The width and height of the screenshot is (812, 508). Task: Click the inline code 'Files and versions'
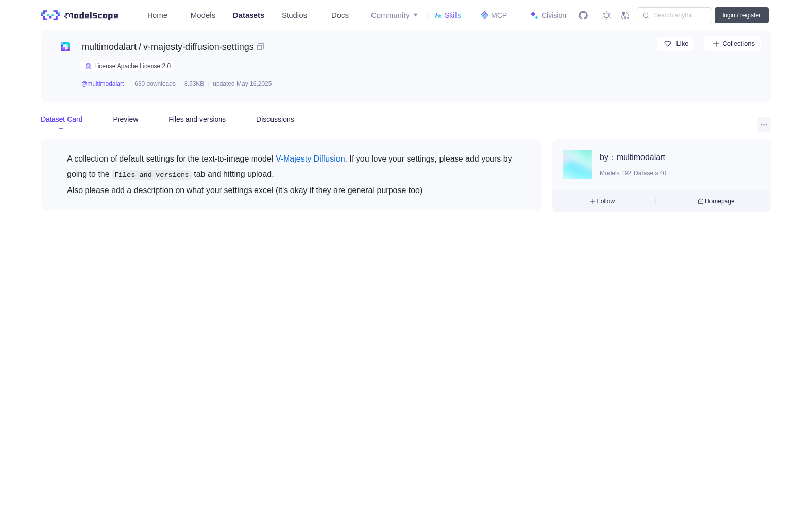(x=152, y=175)
